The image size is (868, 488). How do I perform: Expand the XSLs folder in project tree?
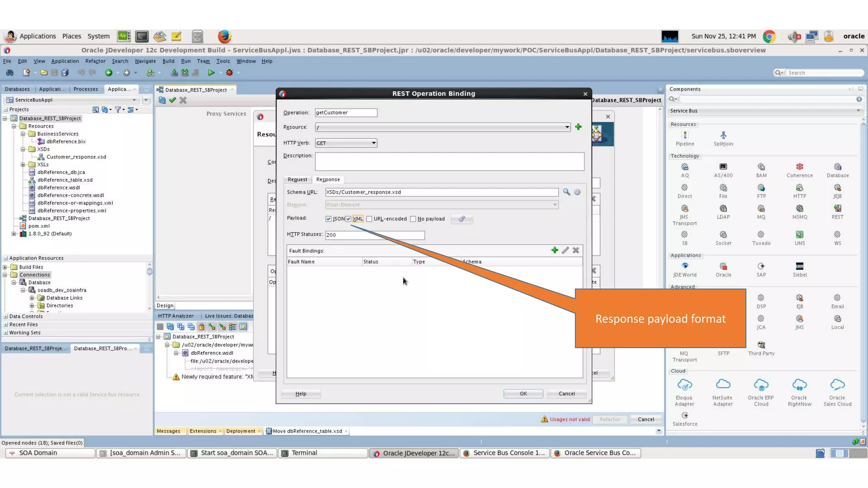[23, 165]
